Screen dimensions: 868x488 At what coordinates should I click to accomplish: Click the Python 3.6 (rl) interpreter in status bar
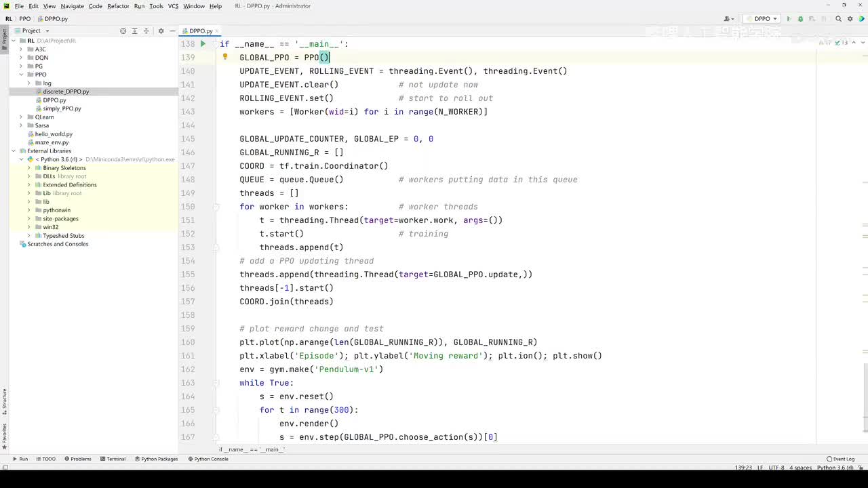pos(835,468)
